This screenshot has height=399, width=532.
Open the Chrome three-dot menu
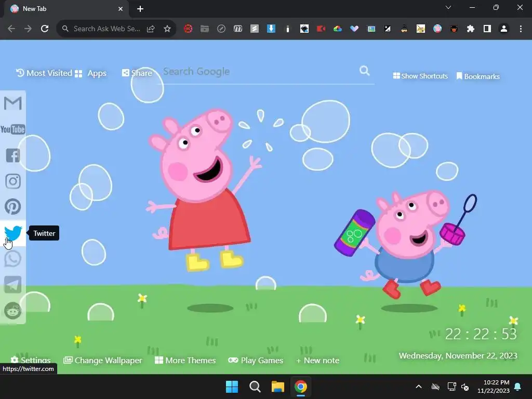click(x=521, y=29)
